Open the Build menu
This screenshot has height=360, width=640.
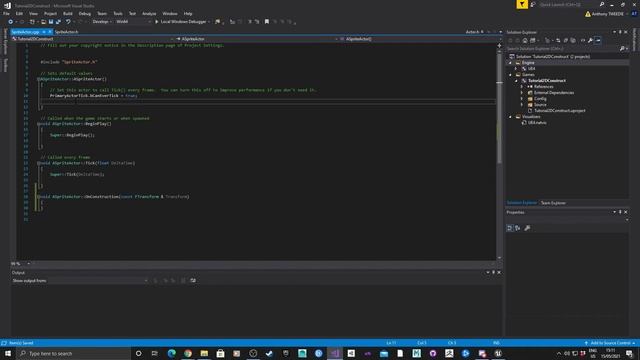pyautogui.click(x=68, y=13)
